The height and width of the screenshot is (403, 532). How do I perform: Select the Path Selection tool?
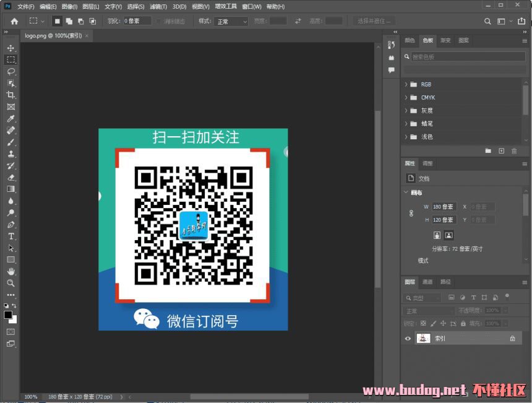(x=11, y=248)
